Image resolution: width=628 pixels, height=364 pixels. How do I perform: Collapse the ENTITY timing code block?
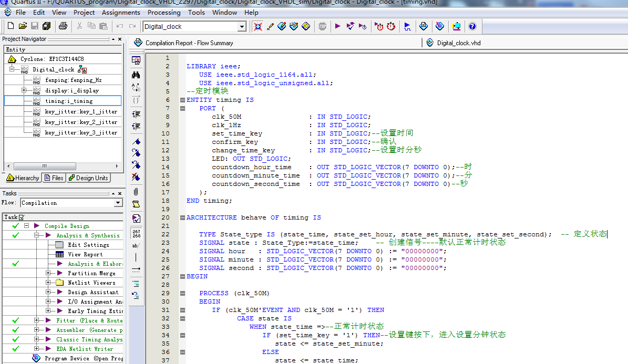(182, 100)
